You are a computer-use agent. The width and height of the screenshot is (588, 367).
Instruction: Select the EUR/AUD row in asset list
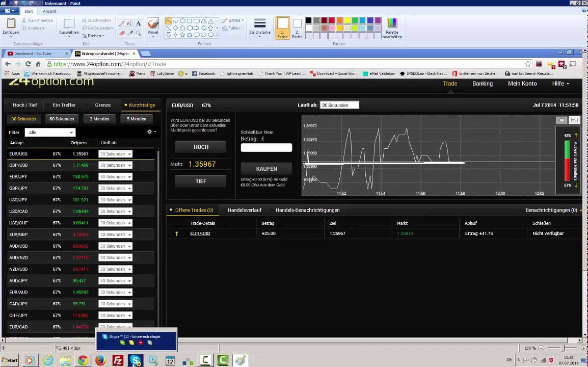pos(81,292)
